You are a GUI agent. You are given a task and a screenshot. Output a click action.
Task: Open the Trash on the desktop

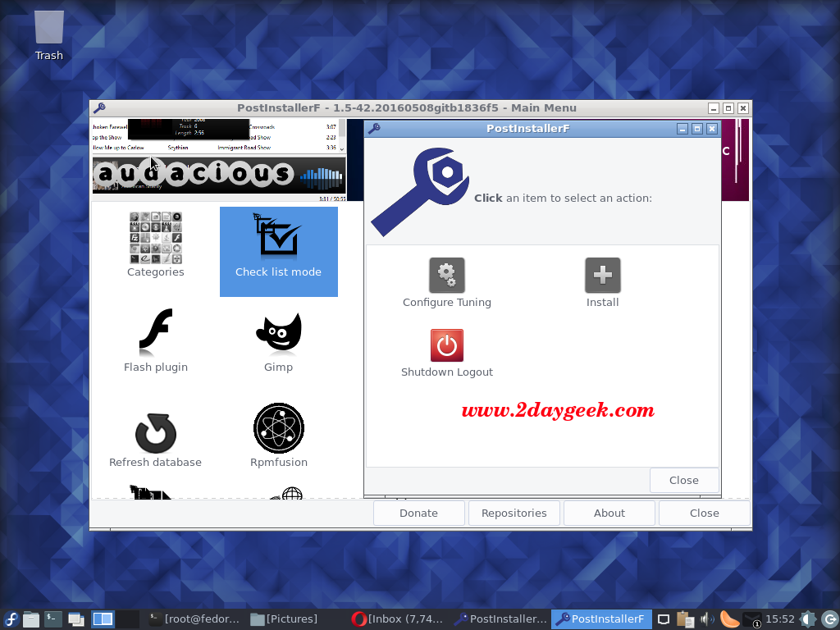tap(48, 35)
